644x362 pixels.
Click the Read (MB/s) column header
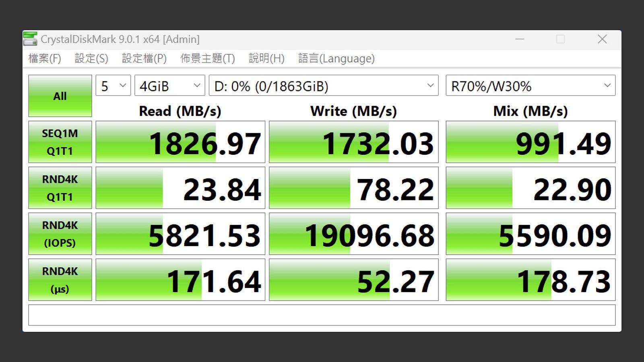180,111
